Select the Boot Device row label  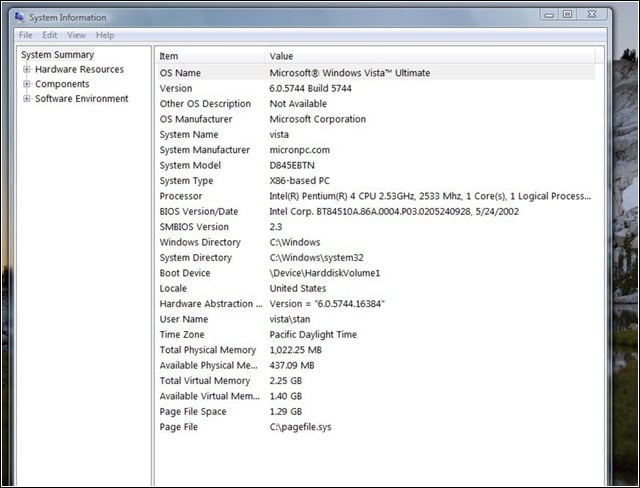184,273
